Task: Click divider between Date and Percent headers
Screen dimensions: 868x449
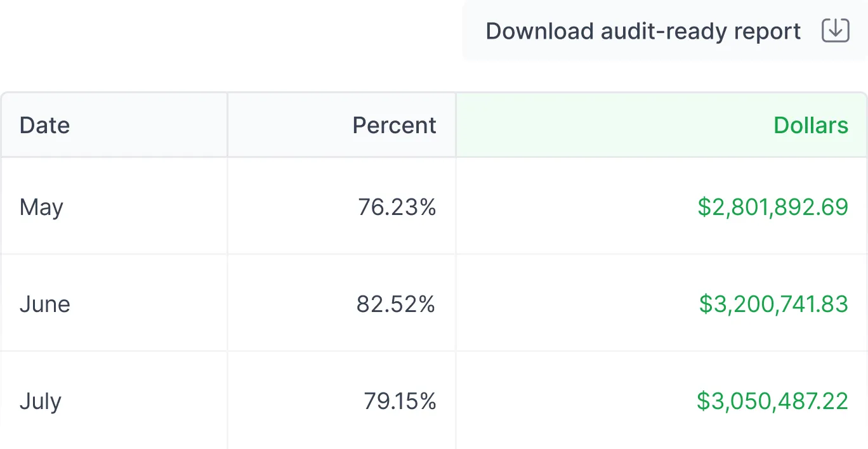Action: 227,125
